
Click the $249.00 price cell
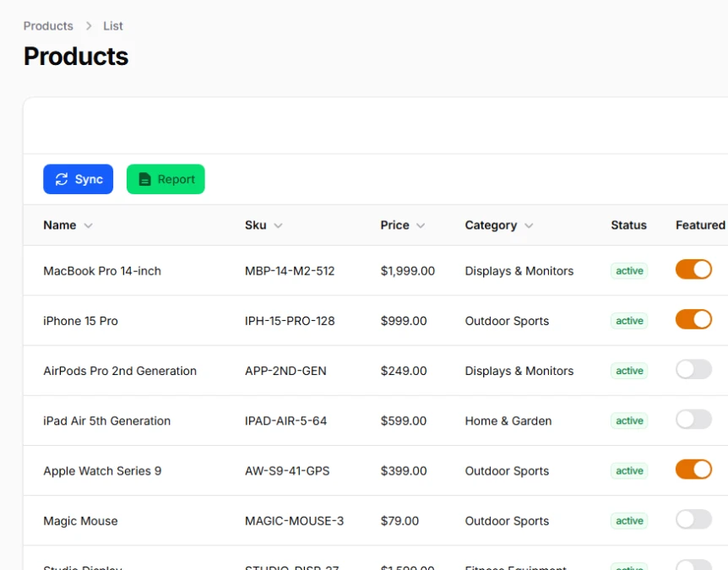pyautogui.click(x=404, y=371)
